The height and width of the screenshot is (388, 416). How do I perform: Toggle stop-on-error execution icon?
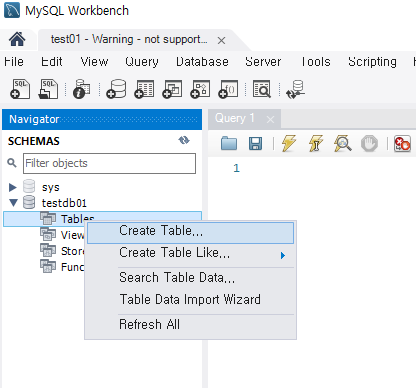pos(402,144)
